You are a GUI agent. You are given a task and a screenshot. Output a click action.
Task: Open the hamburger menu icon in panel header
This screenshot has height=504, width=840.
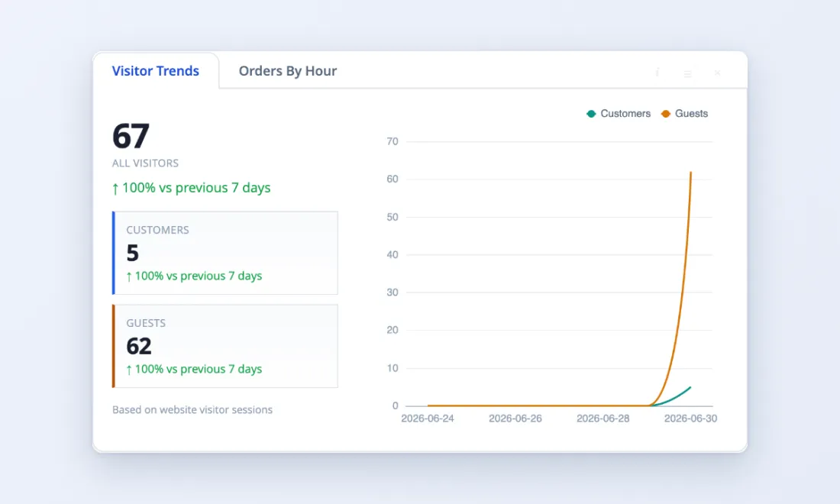point(688,74)
